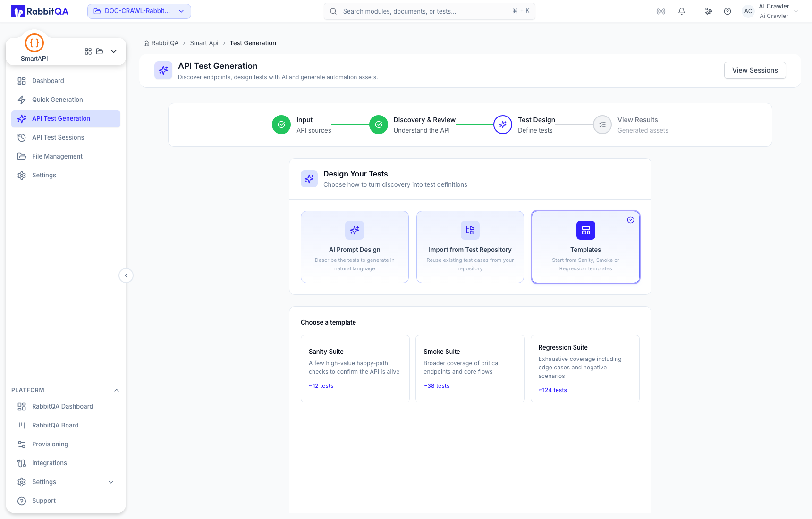Click the File Management folder icon
This screenshot has width=812, height=519.
pos(22,157)
